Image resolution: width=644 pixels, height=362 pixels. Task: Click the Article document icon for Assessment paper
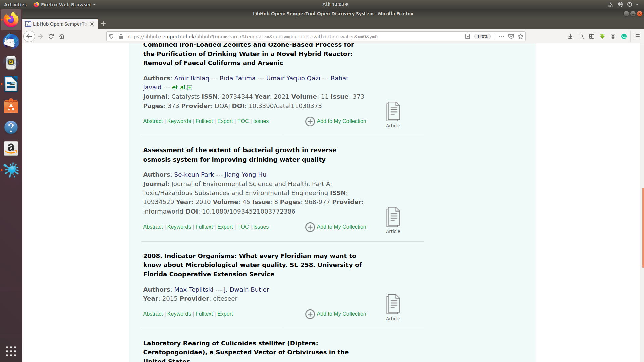pyautogui.click(x=393, y=217)
